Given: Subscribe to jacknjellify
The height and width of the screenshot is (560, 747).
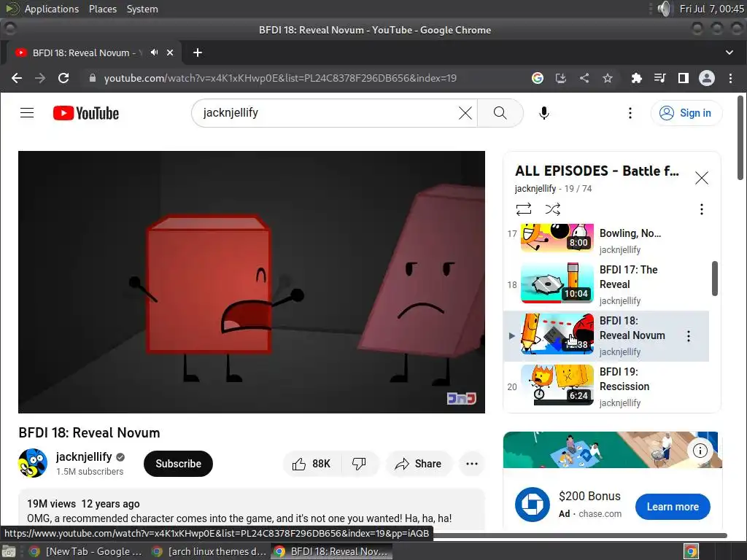Looking at the screenshot, I should [178, 463].
